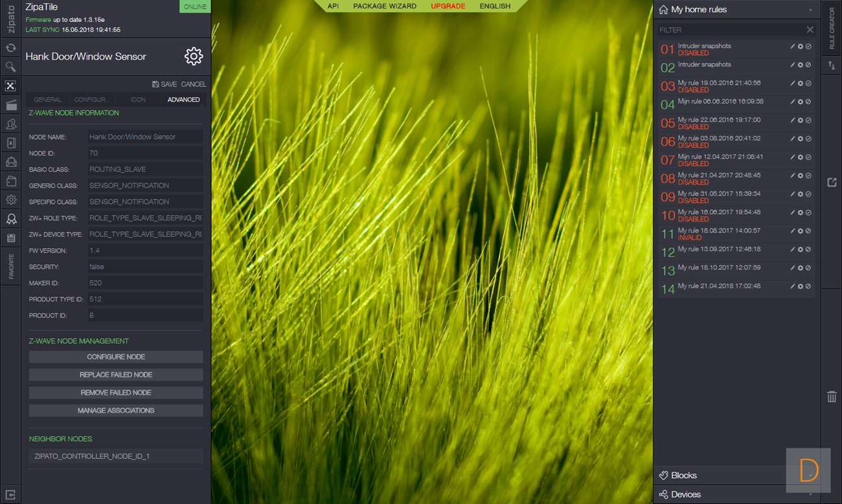Open the Favorite side tab

point(10,267)
